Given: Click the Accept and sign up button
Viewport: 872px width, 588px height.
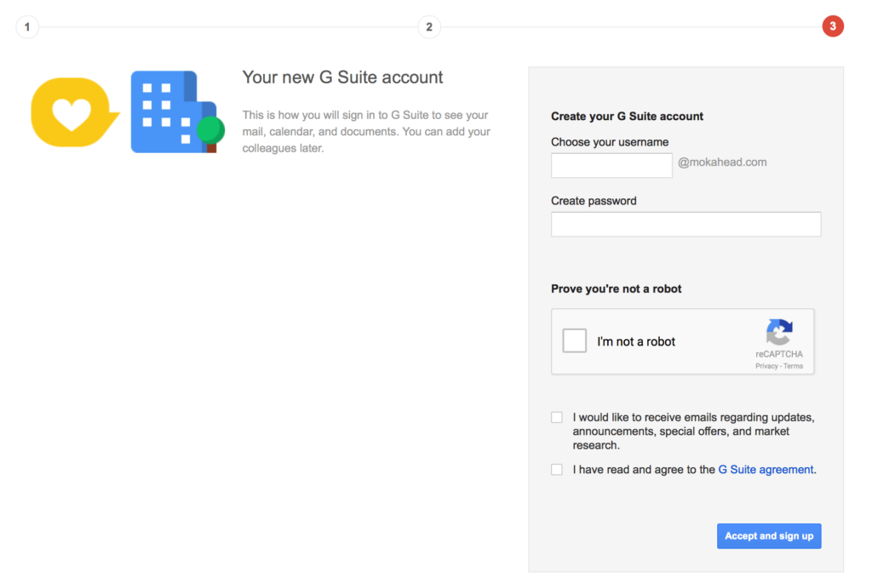Looking at the screenshot, I should point(769,536).
